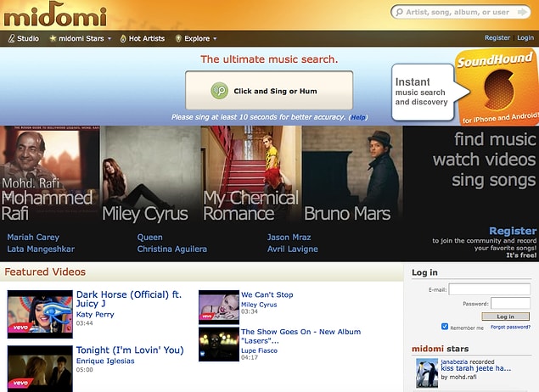Open the Forgot password link

[510, 327]
